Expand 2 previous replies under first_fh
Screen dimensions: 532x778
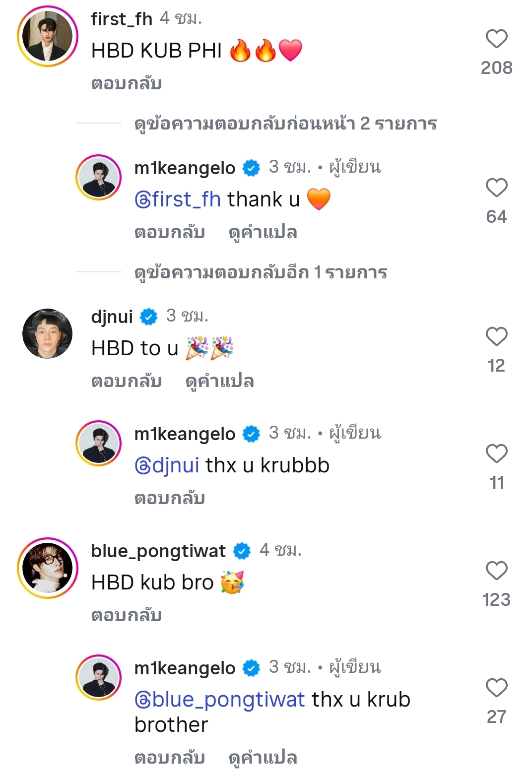(x=285, y=124)
